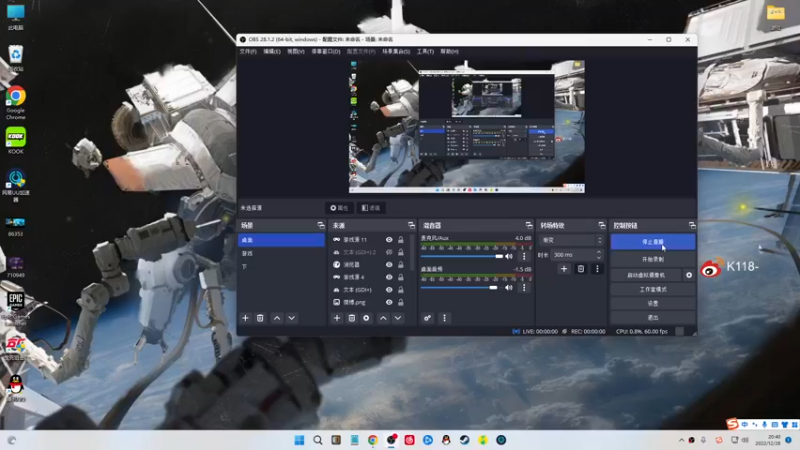Click the 工作室模式 studio mode button
The height and width of the screenshot is (450, 800).
[x=653, y=289]
